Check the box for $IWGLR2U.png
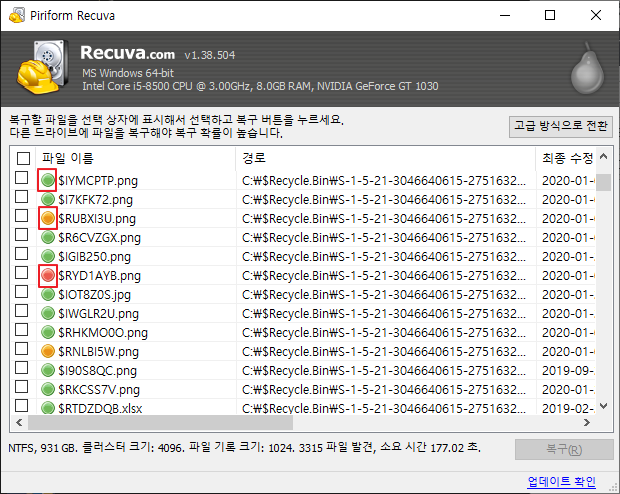 pyautogui.click(x=21, y=310)
